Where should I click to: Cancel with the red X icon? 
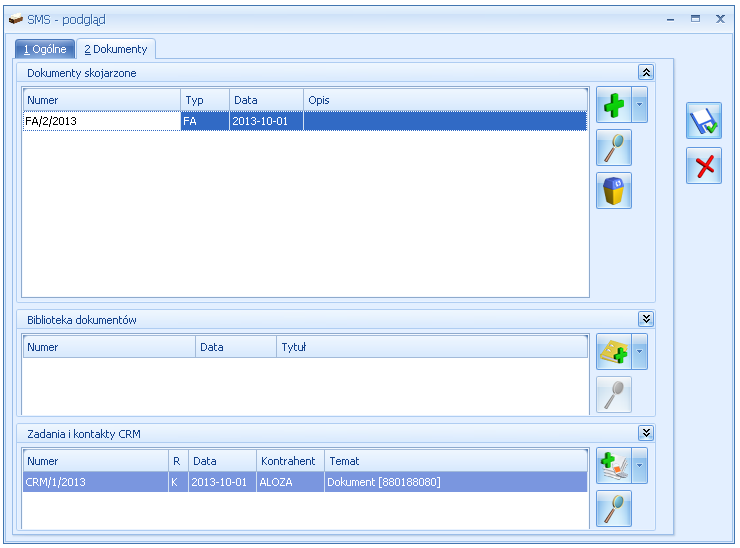pyautogui.click(x=704, y=166)
